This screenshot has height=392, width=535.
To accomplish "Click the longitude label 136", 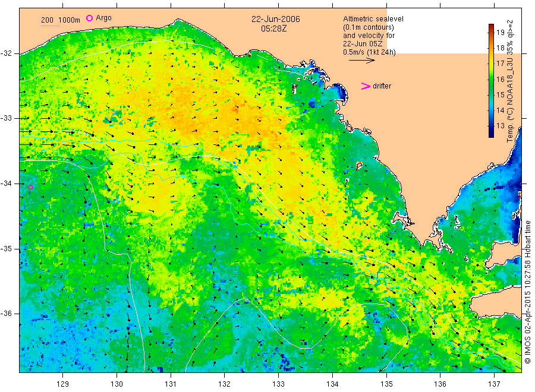I will 440,384.
